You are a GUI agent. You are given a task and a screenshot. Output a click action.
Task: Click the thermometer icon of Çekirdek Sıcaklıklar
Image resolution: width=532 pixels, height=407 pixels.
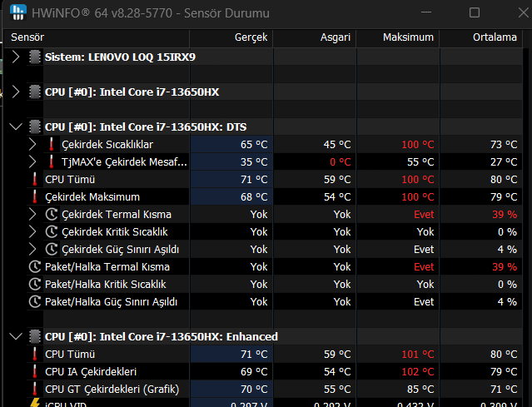(52, 145)
